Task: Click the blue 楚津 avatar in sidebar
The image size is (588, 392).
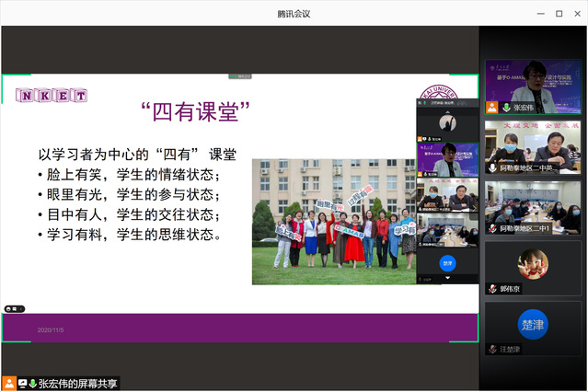Action: [x=534, y=324]
